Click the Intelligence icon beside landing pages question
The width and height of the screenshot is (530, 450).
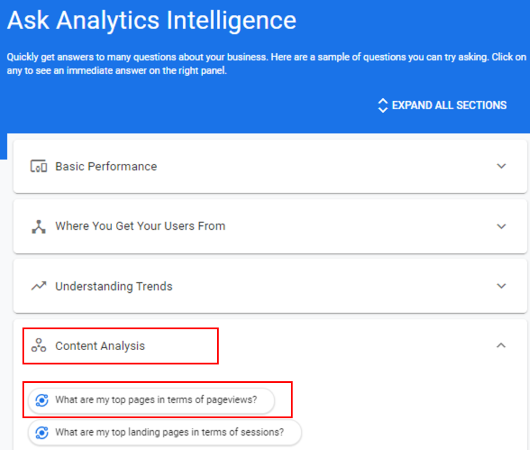pyautogui.click(x=42, y=433)
